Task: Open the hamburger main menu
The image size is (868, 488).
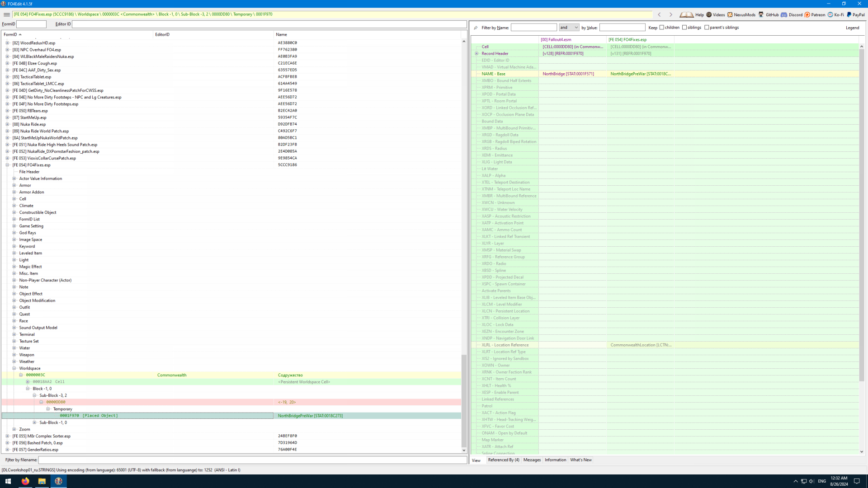Action: click(x=6, y=14)
